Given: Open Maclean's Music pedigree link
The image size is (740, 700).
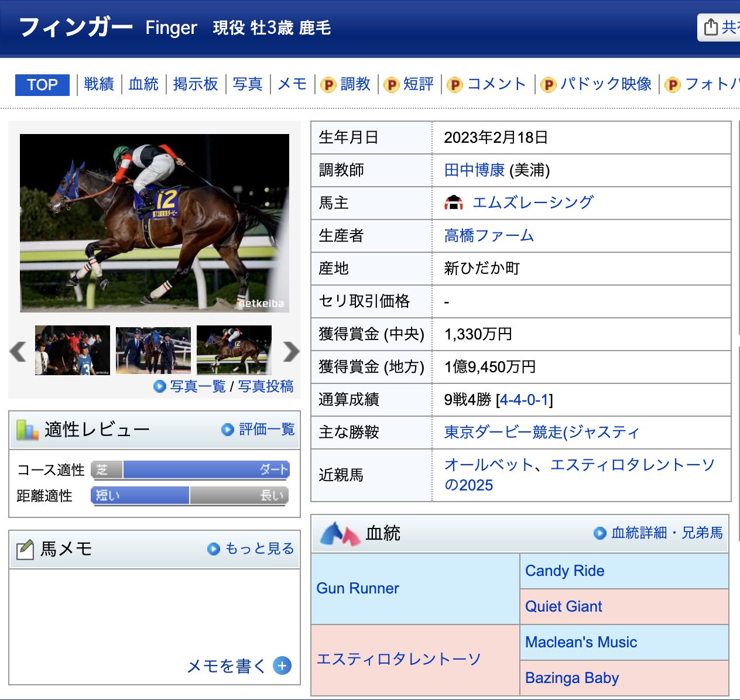Looking at the screenshot, I should point(581,642).
